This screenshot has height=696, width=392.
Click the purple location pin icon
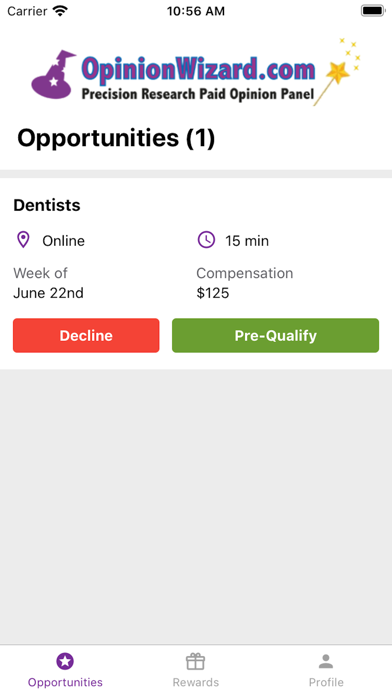pyautogui.click(x=23, y=240)
